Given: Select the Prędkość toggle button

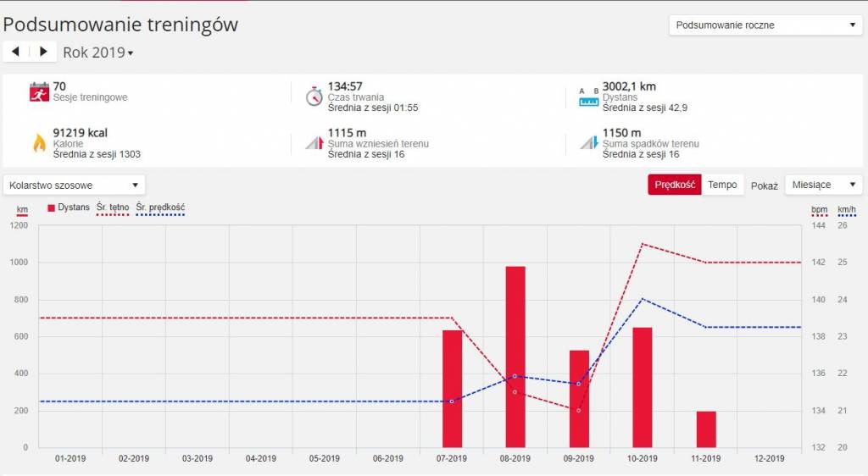Looking at the screenshot, I should point(674,185).
